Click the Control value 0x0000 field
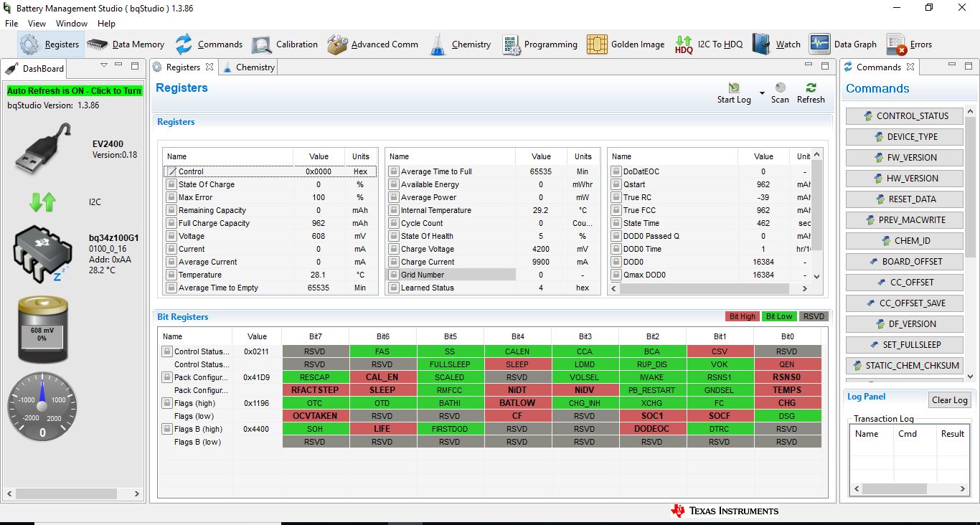980x525 pixels. pyautogui.click(x=319, y=171)
